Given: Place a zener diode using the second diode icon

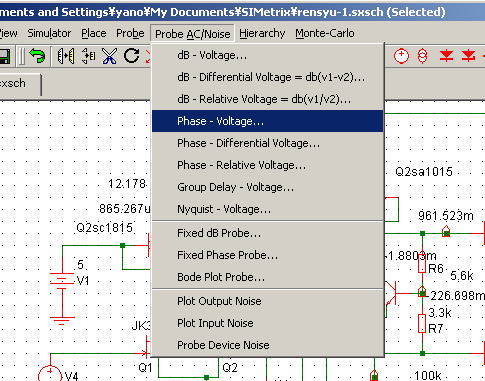Looking at the screenshot, I should (468, 56).
